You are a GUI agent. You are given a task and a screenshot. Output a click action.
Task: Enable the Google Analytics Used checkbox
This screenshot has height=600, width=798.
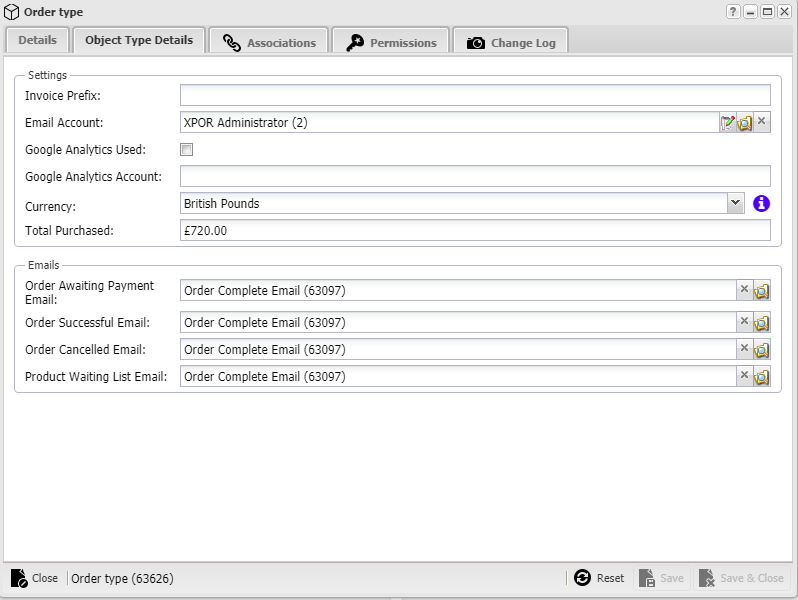click(186, 150)
